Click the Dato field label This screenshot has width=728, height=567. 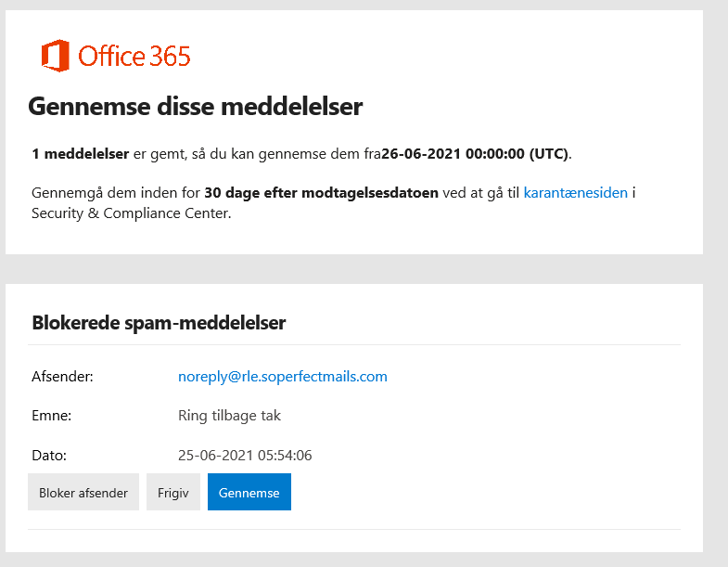coord(49,455)
